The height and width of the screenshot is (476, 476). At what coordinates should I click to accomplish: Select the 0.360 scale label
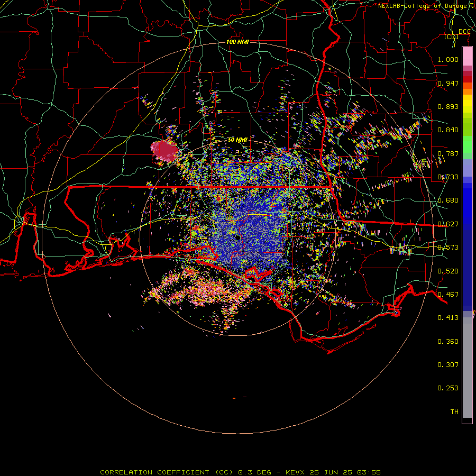(x=448, y=342)
